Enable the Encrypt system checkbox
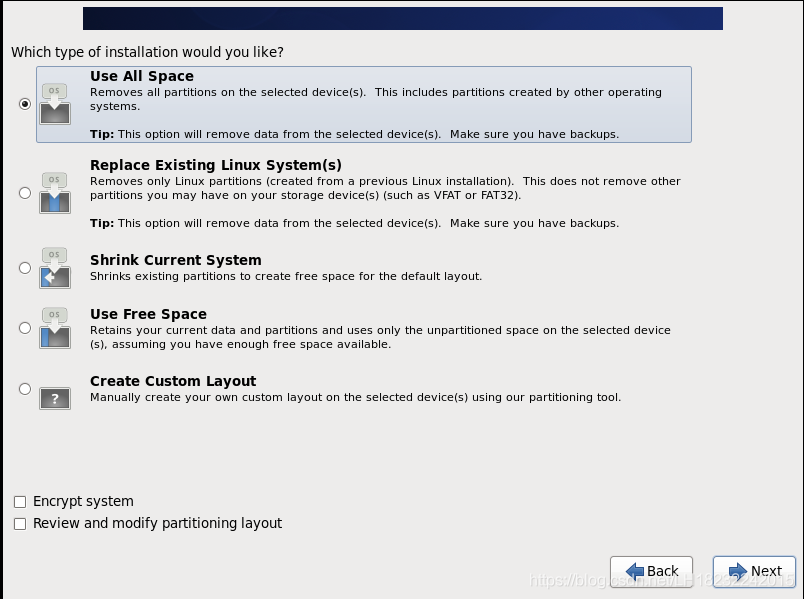 point(20,502)
